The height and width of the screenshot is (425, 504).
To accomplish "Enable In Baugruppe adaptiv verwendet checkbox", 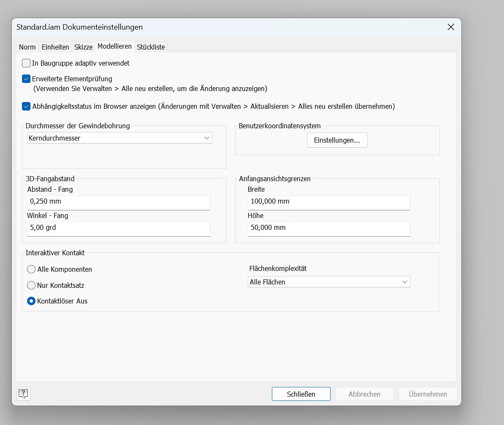I will pos(26,63).
